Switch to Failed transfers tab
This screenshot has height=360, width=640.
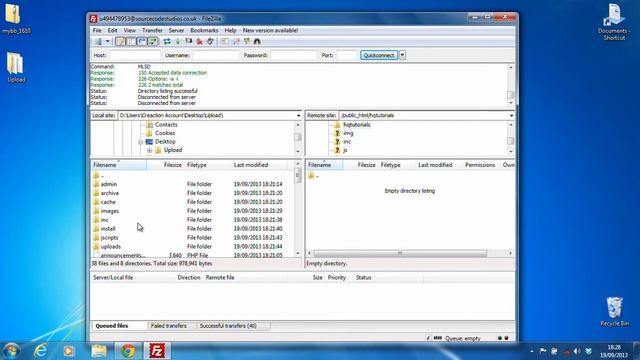click(x=169, y=326)
